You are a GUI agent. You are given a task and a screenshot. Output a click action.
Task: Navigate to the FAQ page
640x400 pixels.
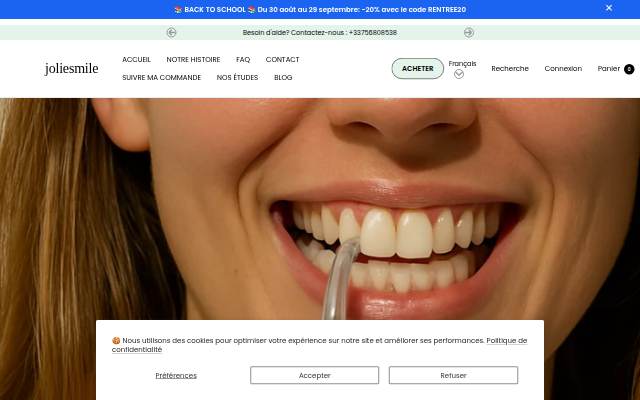pos(243,60)
